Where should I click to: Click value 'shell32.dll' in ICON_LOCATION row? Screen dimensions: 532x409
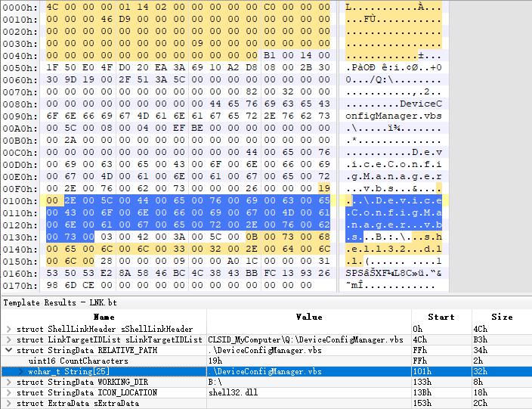233,392
